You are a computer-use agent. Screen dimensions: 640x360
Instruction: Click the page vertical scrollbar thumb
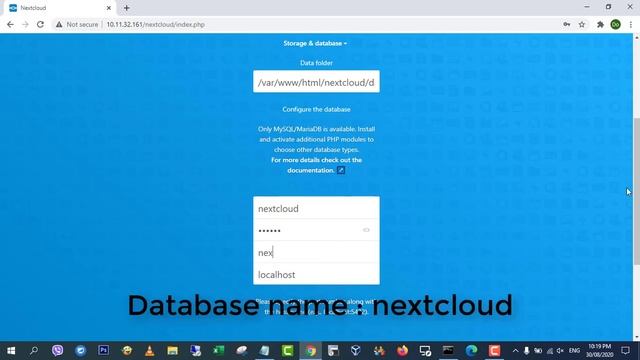pyautogui.click(x=636, y=191)
